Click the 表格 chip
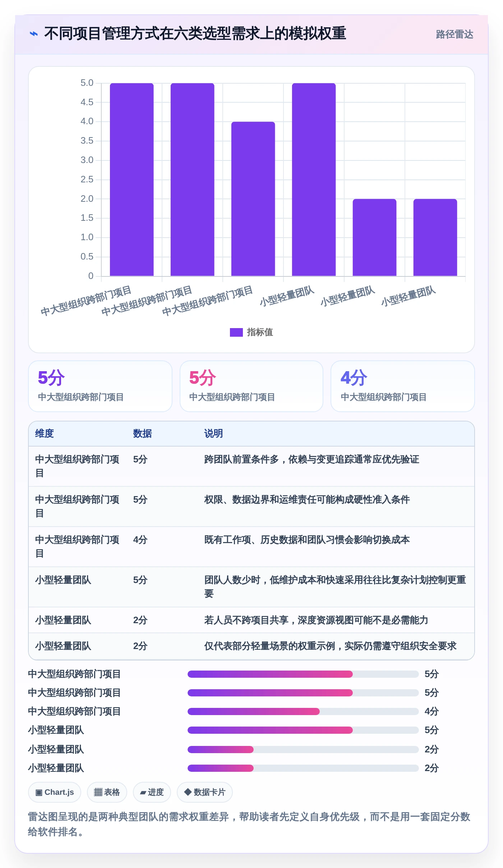 pyautogui.click(x=107, y=792)
